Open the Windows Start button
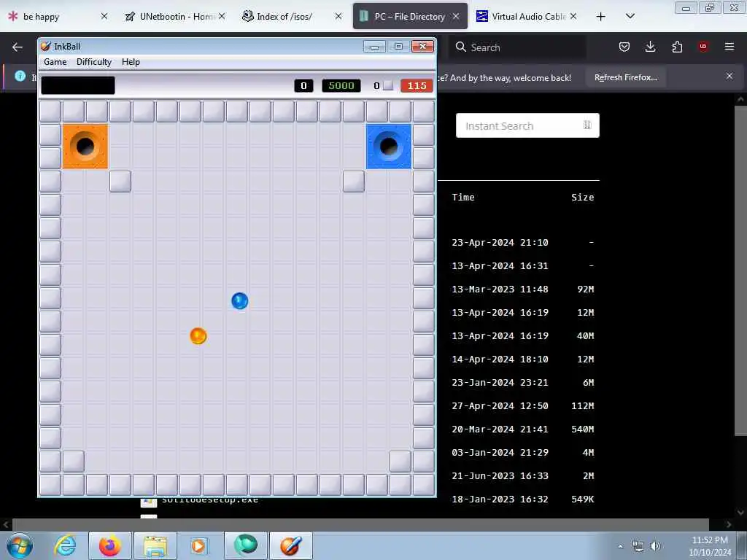Viewport: 747px width, 560px height. coord(20,545)
